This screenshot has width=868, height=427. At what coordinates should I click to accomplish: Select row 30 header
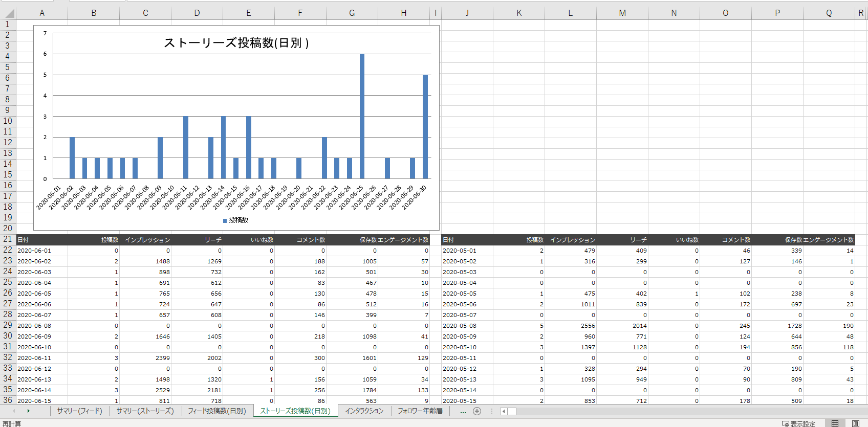point(8,336)
